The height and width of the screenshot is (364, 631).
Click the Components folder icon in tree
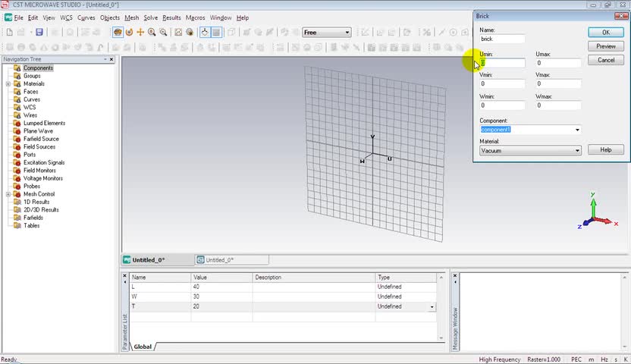pyautogui.click(x=17, y=68)
